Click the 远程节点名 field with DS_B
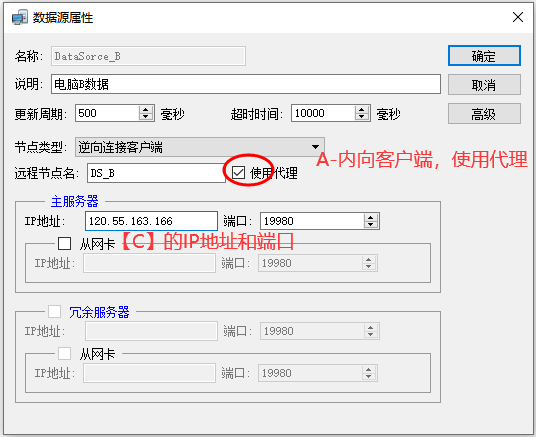 pos(156,173)
